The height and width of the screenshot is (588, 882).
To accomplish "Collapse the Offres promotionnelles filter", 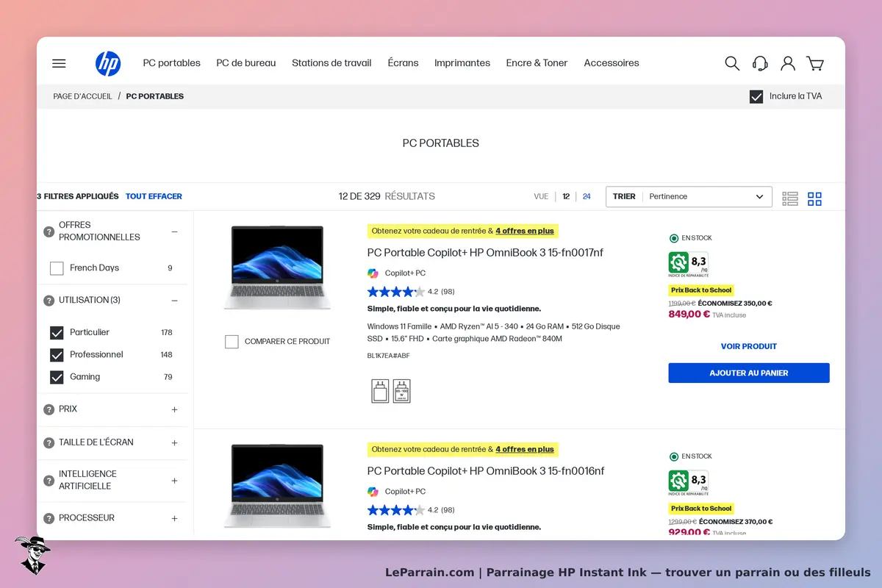I will (x=174, y=232).
